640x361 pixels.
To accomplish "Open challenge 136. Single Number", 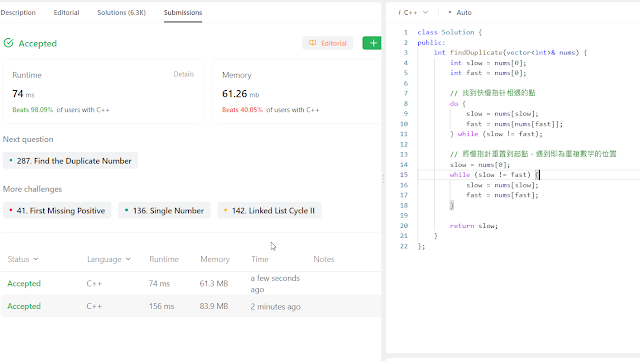I will [x=164, y=211].
